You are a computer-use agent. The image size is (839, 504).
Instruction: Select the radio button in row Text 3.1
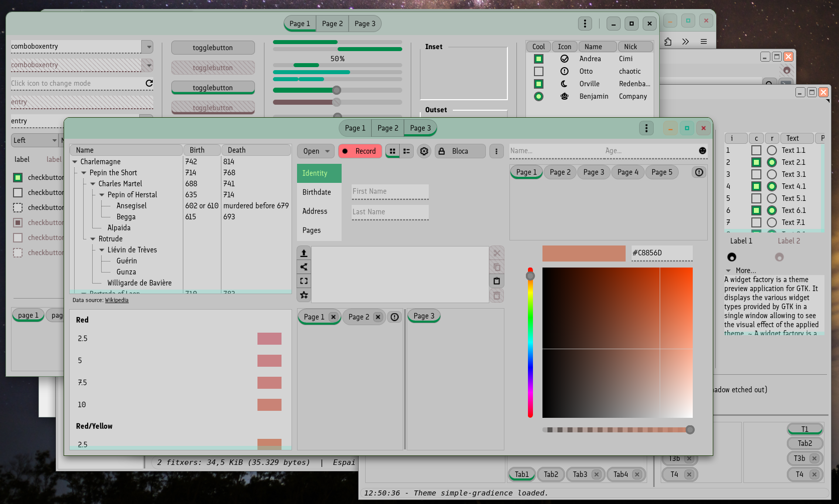772,174
